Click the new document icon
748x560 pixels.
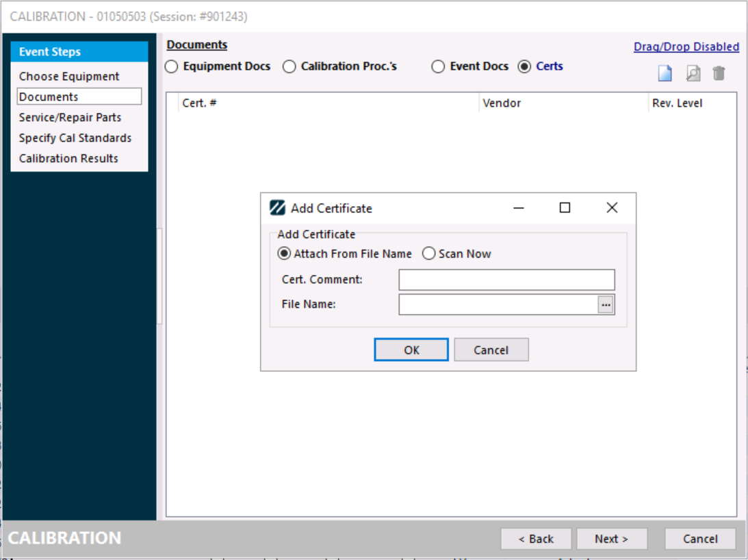(x=665, y=74)
